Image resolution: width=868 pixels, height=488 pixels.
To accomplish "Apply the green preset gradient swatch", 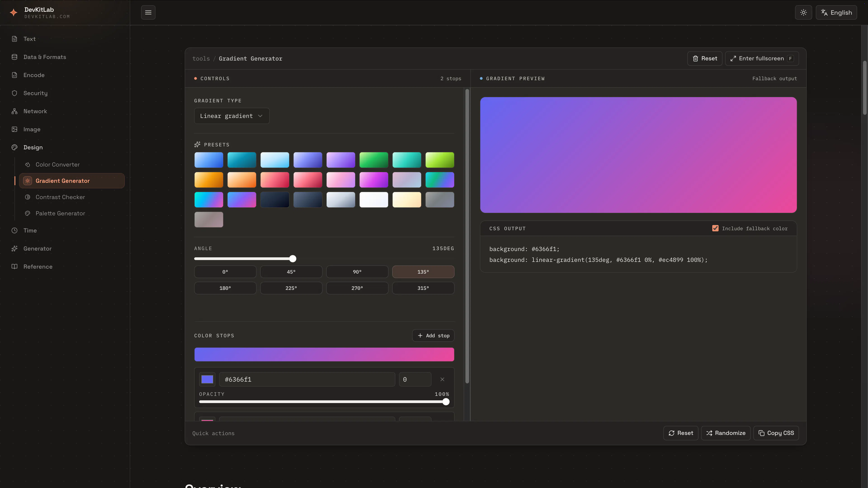I will click(x=374, y=160).
